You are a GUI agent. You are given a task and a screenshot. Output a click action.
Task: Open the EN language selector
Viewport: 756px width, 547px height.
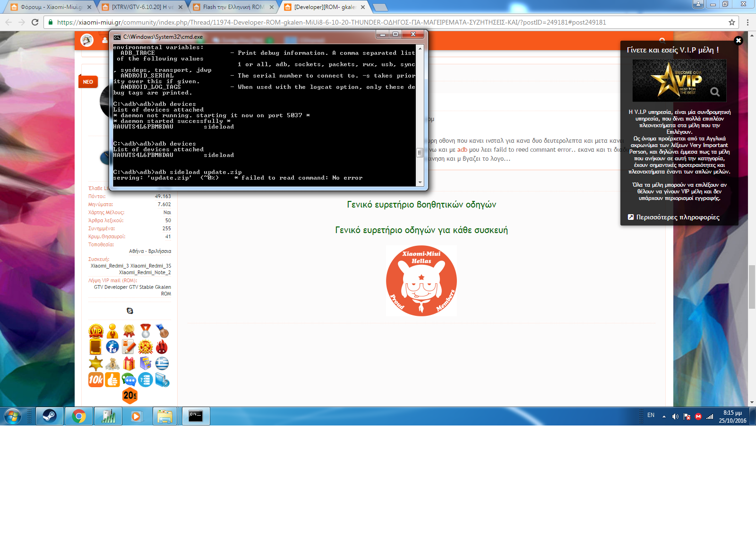click(651, 415)
